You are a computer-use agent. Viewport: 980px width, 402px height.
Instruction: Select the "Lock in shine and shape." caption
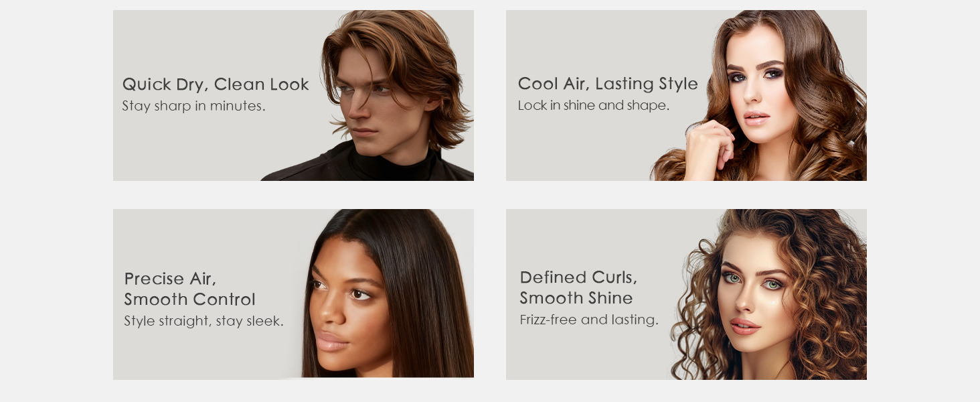[593, 105]
